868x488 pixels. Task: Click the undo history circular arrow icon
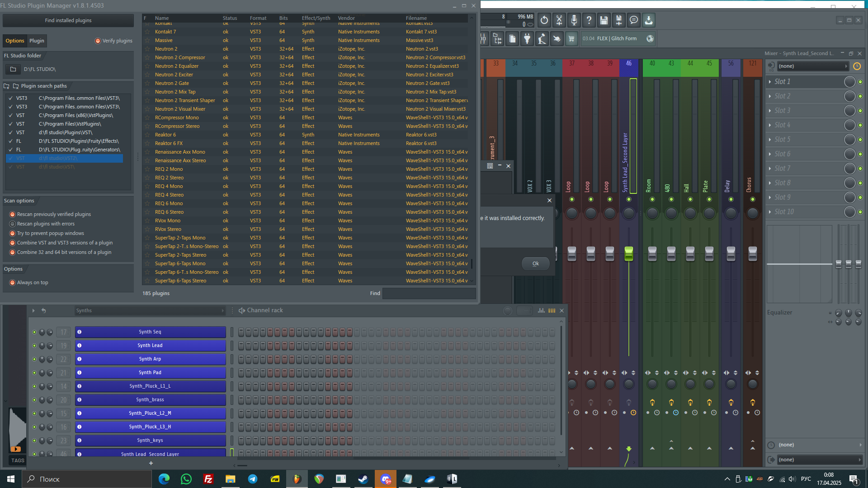coord(544,20)
